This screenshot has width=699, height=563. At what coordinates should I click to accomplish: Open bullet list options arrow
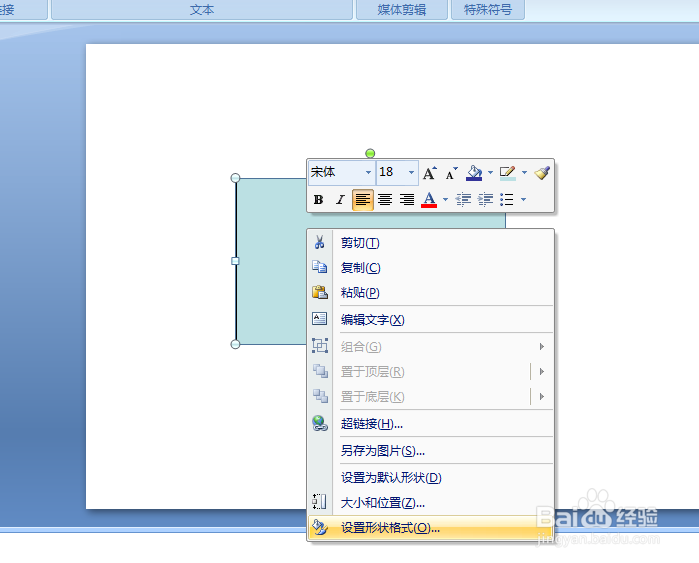point(523,200)
